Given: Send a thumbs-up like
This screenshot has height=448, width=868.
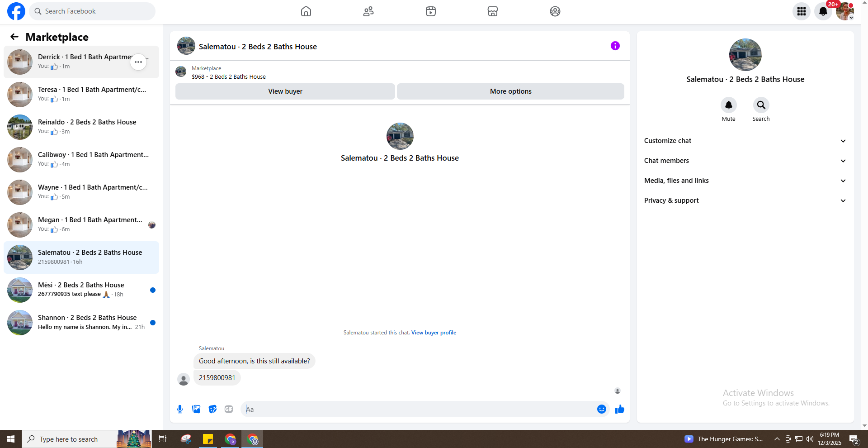Looking at the screenshot, I should tap(620, 409).
